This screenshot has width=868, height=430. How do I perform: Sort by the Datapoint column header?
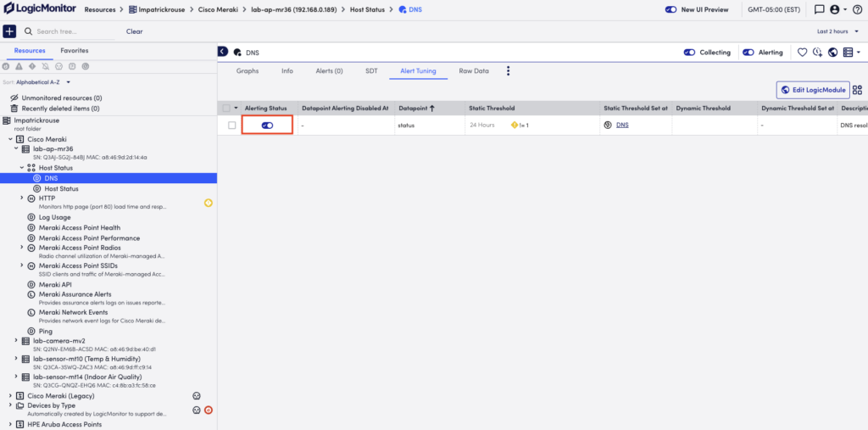[416, 108]
